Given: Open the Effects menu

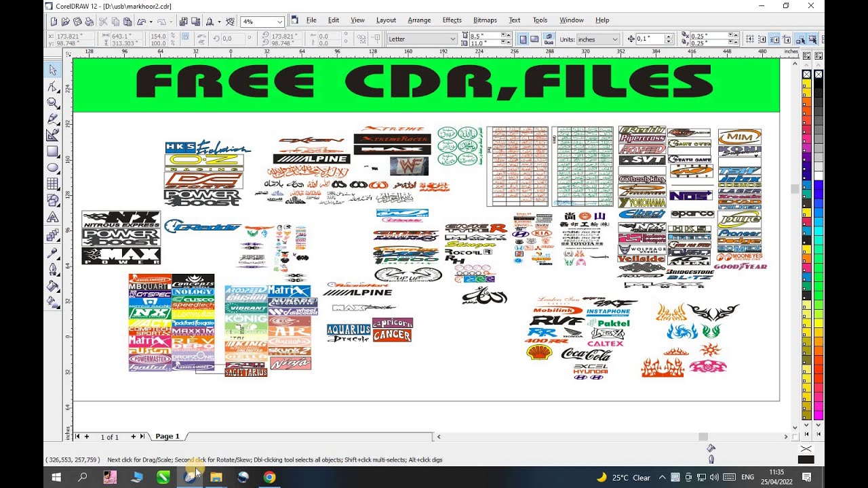Looking at the screenshot, I should (452, 20).
